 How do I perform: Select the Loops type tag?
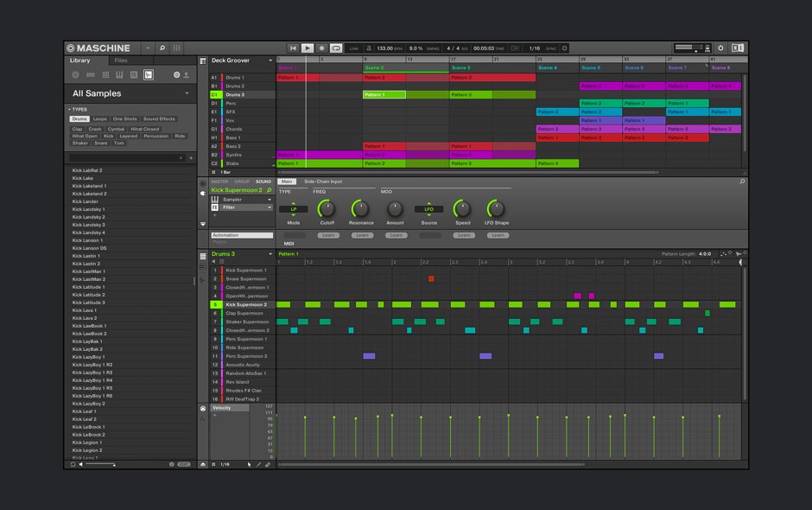(x=100, y=118)
